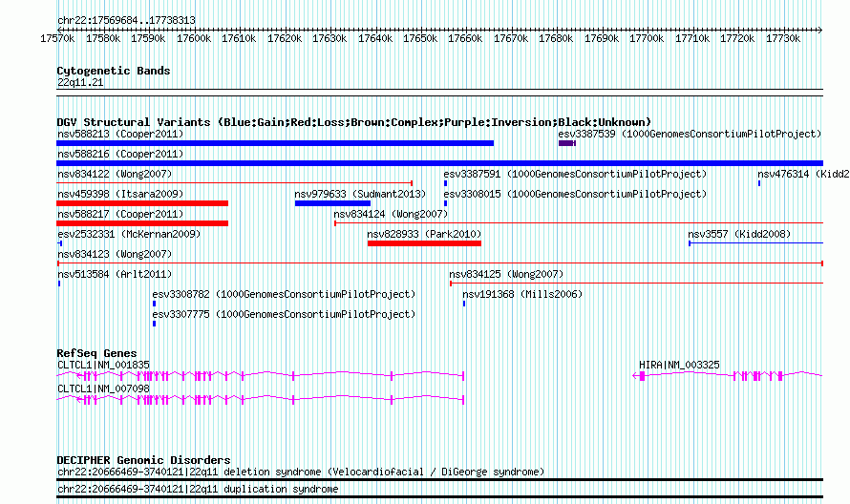Open CLTCL1|NM_007098 gene label
Image resolution: width=850 pixels, height=504 pixels.
coord(103,389)
